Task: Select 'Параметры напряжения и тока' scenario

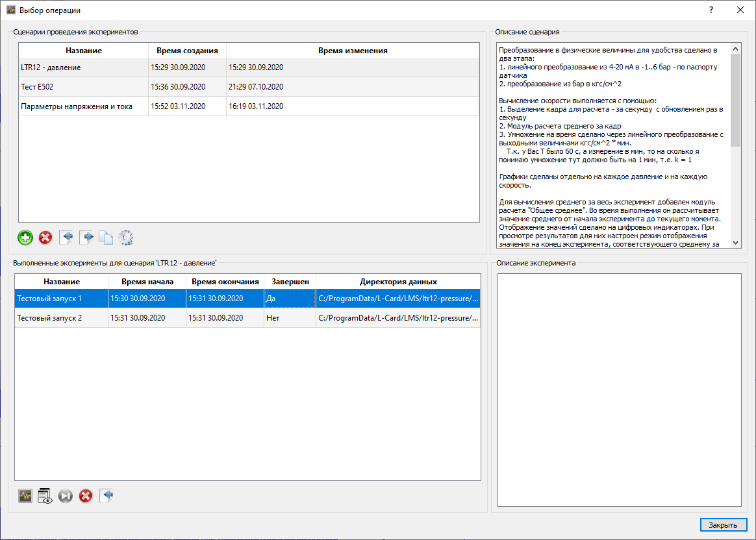Action: (83, 106)
